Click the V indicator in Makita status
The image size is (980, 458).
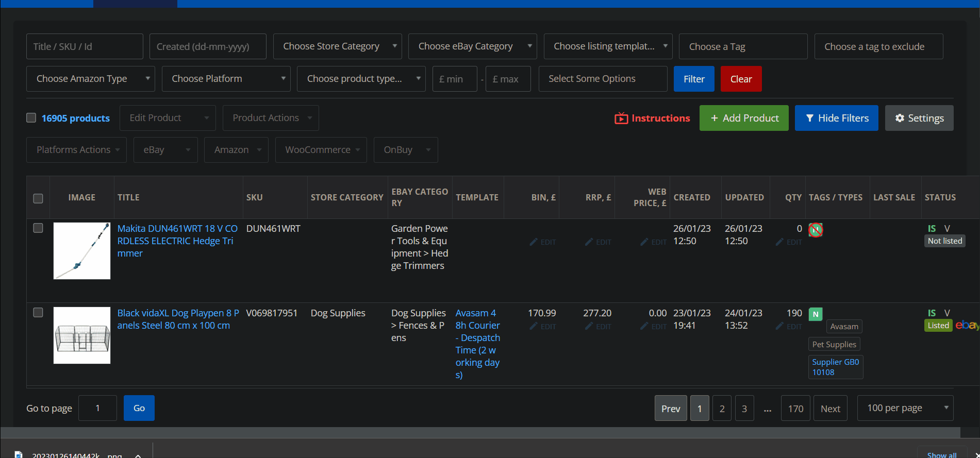pos(947,229)
